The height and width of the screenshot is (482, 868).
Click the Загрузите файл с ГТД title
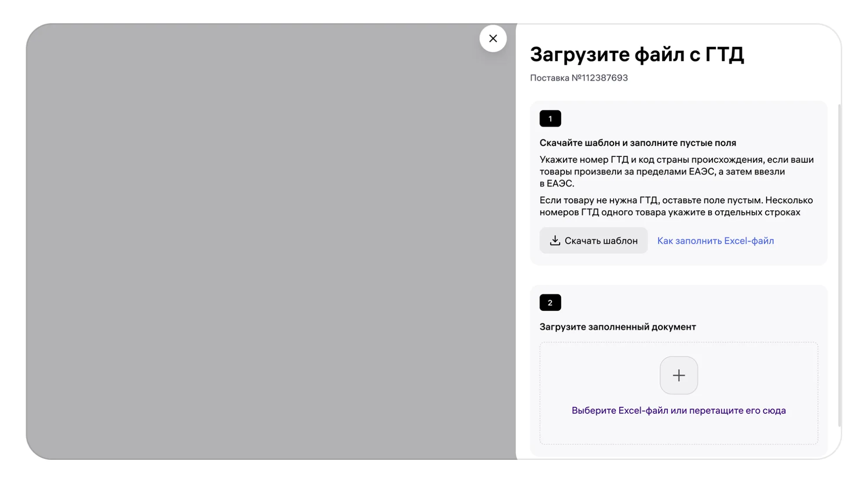(637, 55)
